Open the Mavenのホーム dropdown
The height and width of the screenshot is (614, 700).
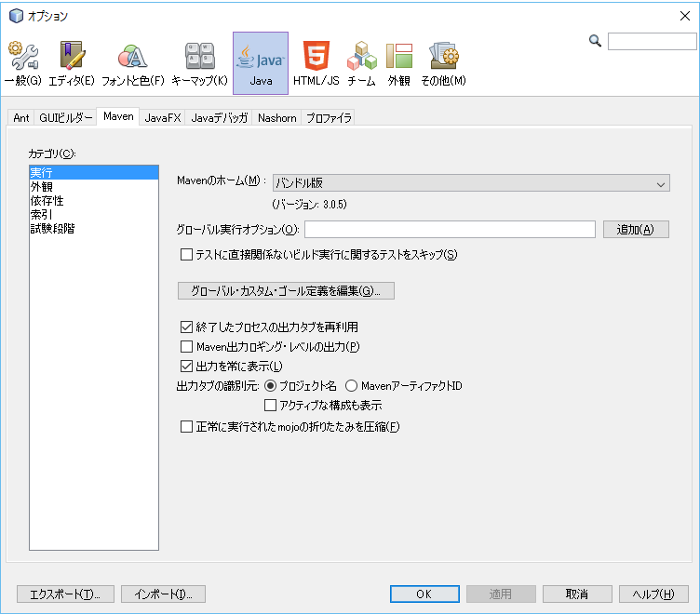[471, 183]
